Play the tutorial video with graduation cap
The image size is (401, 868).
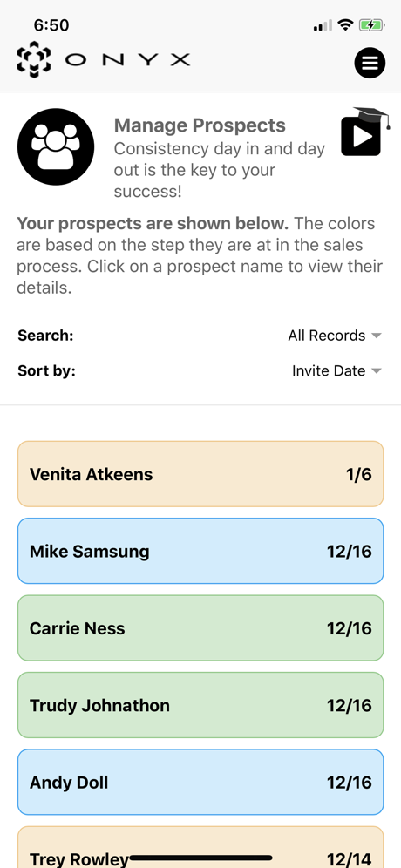pyautogui.click(x=364, y=132)
